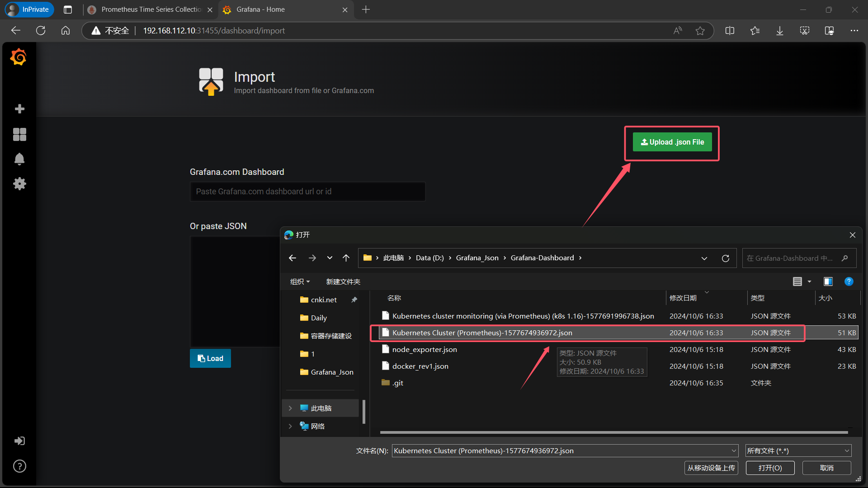Click the file dialog help icon
This screenshot has height=488, width=868.
pos(849,282)
